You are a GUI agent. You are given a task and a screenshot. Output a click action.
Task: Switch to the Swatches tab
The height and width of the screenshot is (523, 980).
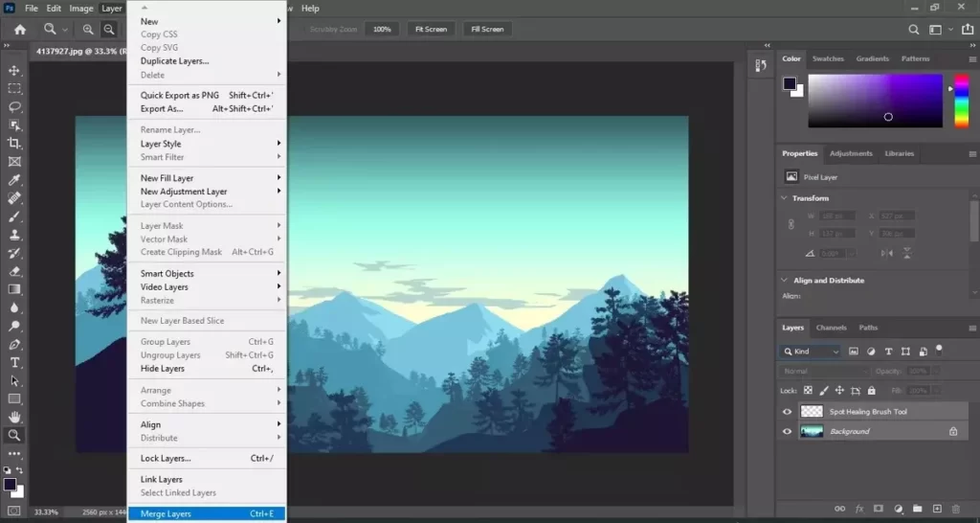point(828,58)
